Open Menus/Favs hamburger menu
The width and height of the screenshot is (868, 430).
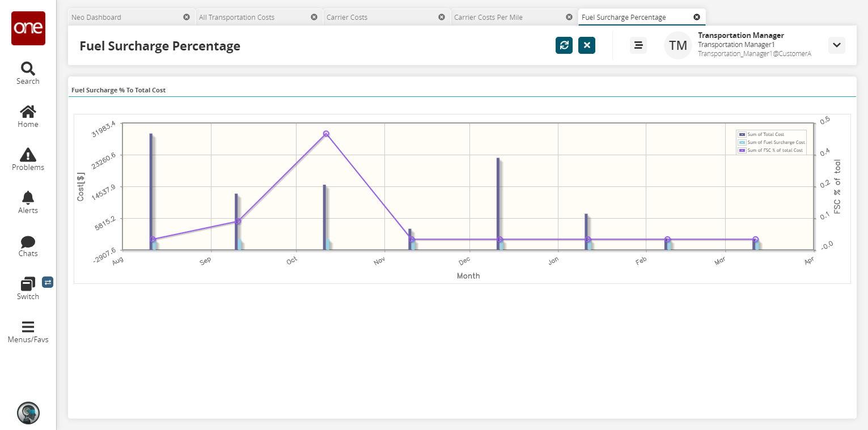pos(28,331)
